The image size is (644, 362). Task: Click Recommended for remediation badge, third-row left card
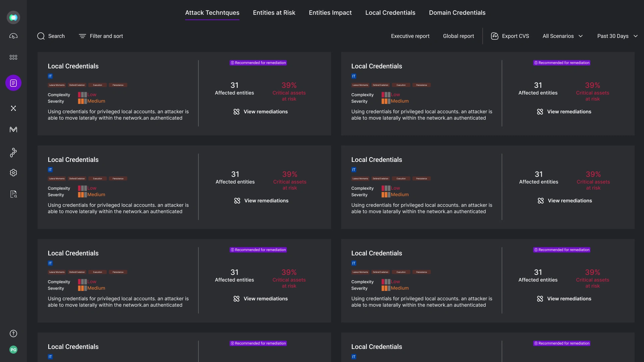(258, 250)
